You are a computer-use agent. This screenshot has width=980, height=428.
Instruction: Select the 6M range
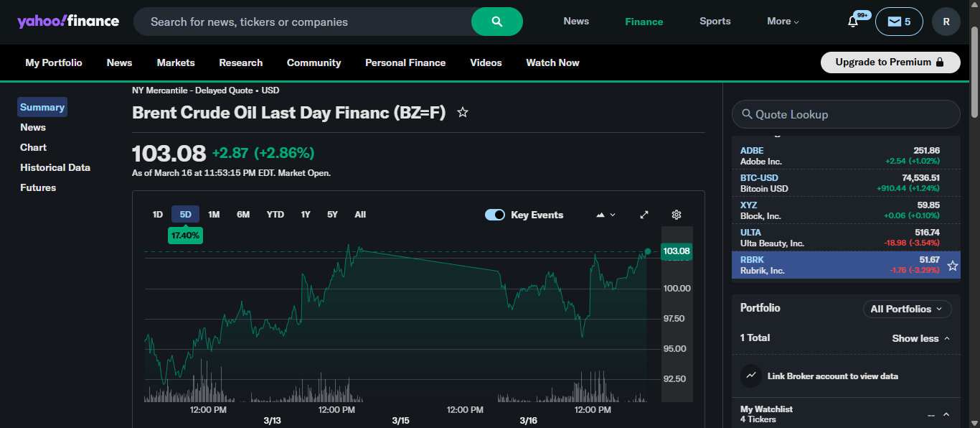click(243, 214)
